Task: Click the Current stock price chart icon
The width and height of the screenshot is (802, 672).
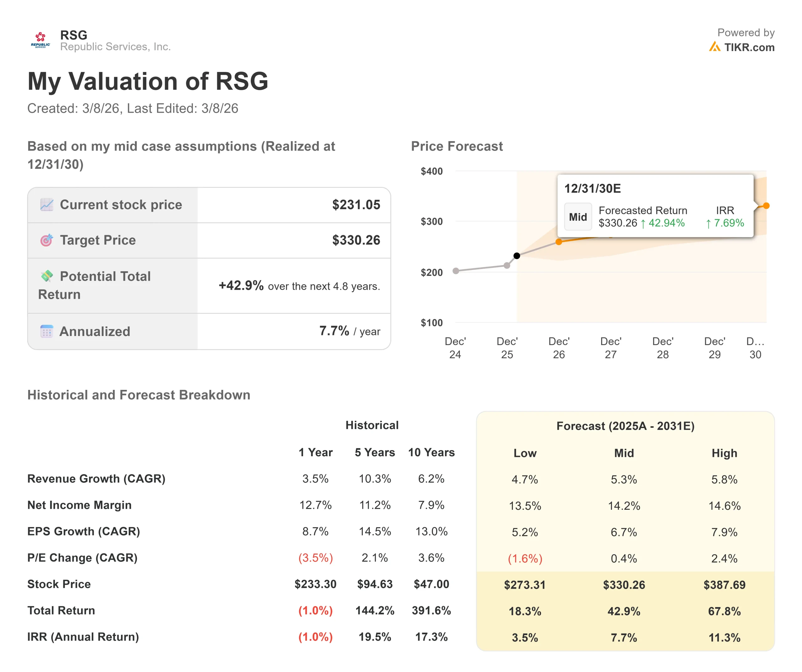Action: (47, 205)
